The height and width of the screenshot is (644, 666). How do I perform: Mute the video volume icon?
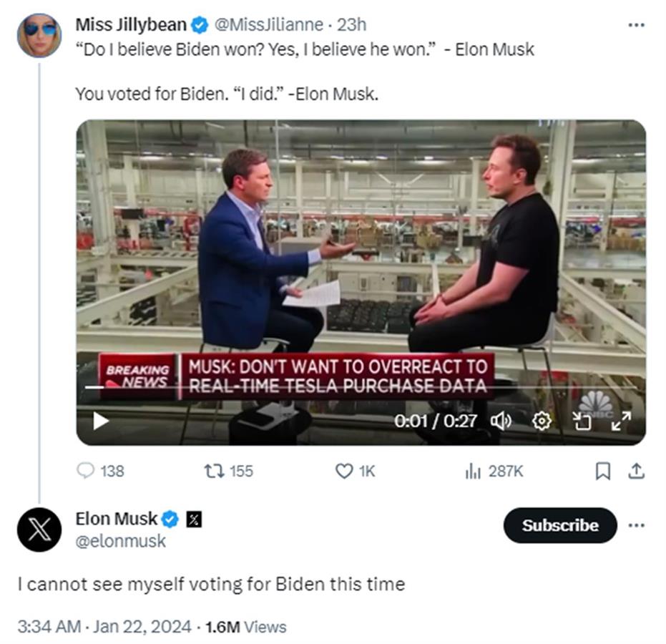pyautogui.click(x=501, y=421)
